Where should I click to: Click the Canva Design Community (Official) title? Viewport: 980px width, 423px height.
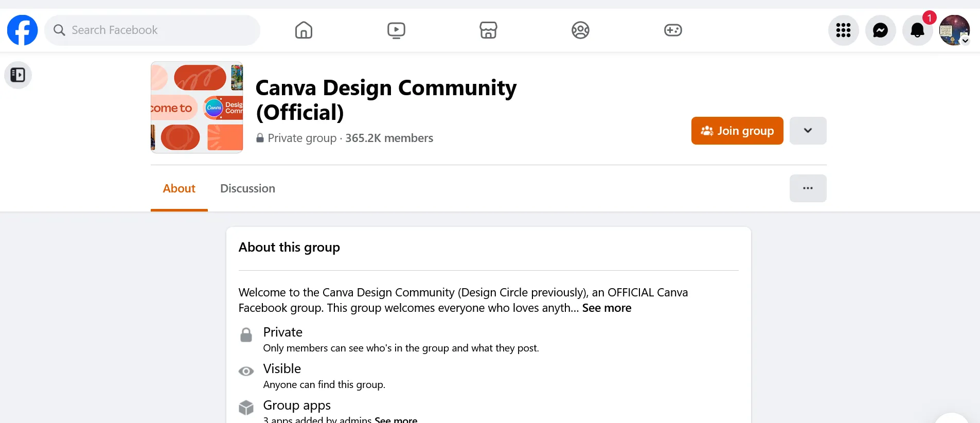point(386,100)
